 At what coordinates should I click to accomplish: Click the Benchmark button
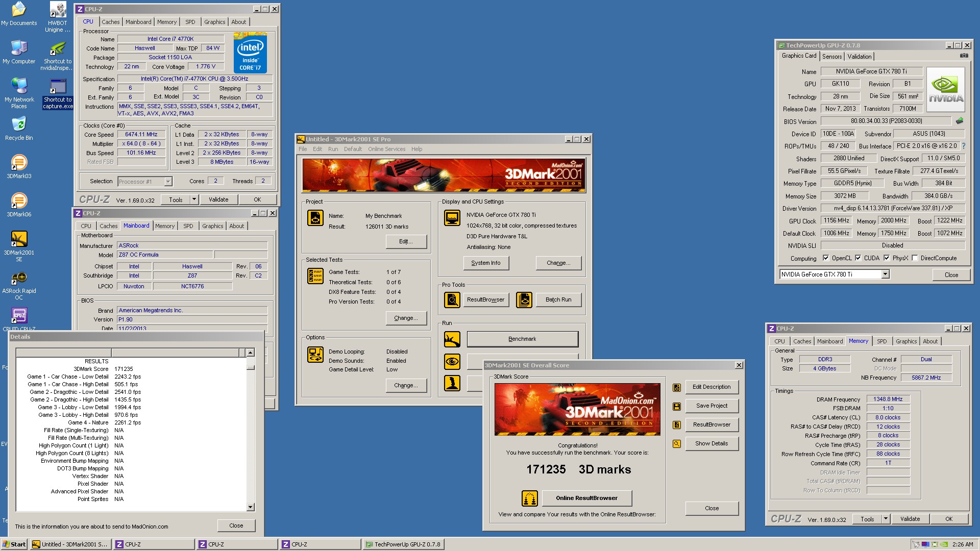coord(522,339)
